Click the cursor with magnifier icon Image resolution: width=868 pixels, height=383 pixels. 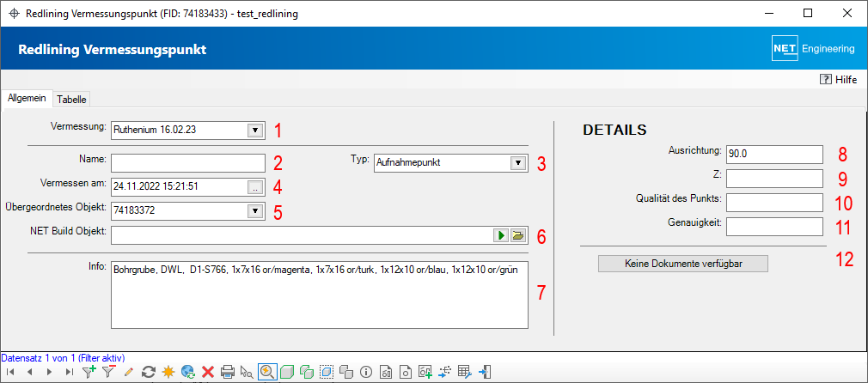247,372
